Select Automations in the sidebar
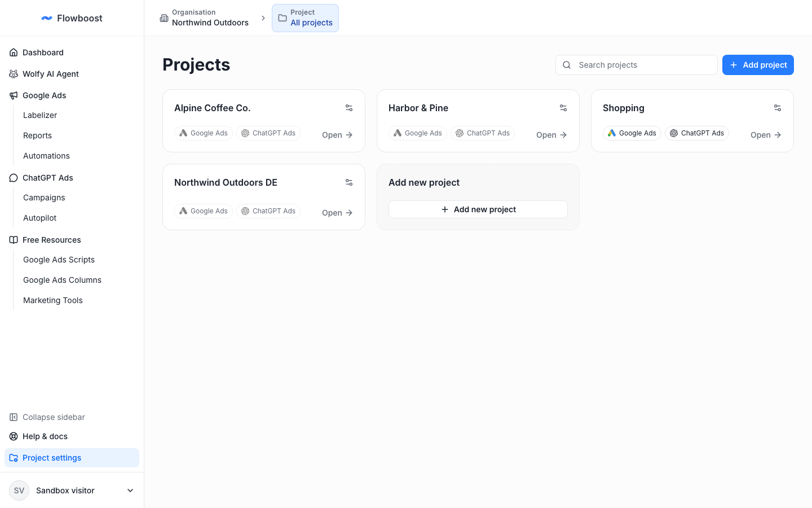Image resolution: width=812 pixels, height=508 pixels. point(46,156)
